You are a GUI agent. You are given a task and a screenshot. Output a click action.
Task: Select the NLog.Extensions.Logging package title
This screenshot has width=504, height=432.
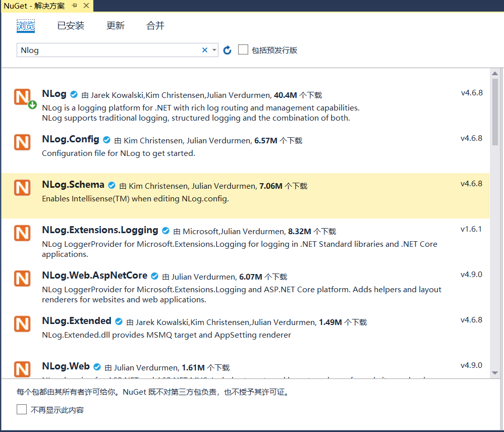100,230
